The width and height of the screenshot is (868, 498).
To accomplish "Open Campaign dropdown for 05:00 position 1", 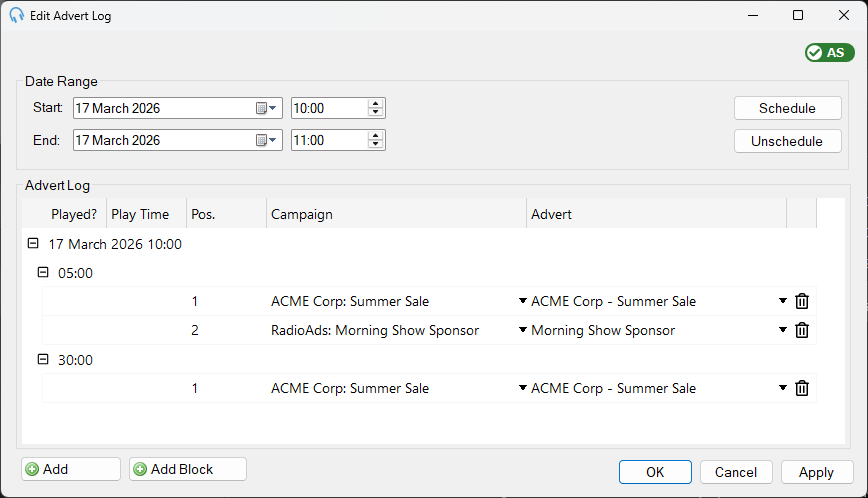I will pyautogui.click(x=523, y=301).
